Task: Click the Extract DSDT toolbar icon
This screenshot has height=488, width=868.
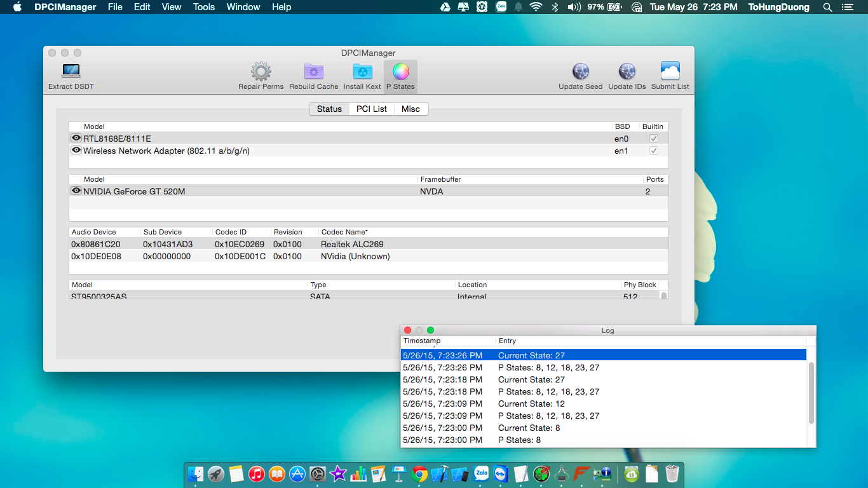Action: pos(71,71)
